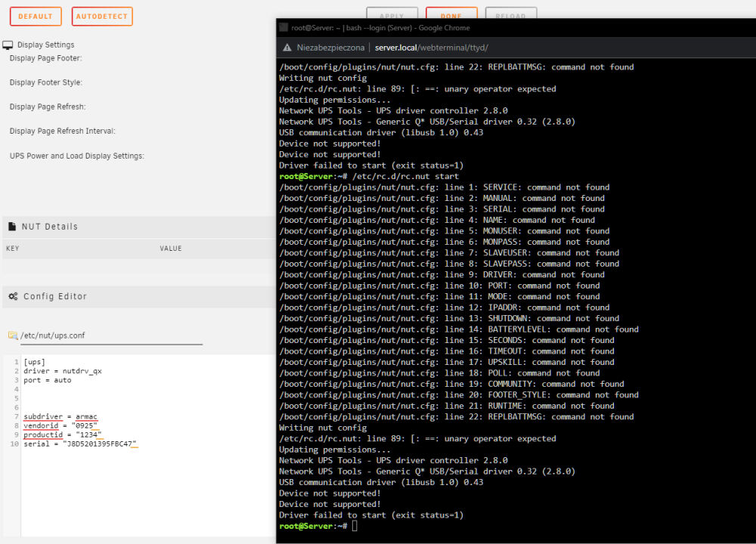This screenshot has width=756, height=544.
Task: Click the Niezabezpieczona security label
Action: coord(330,48)
